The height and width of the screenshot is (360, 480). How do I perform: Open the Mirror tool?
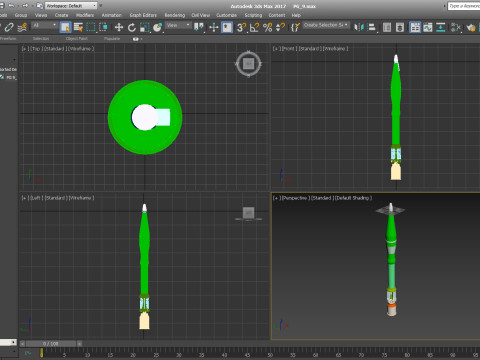click(x=359, y=27)
